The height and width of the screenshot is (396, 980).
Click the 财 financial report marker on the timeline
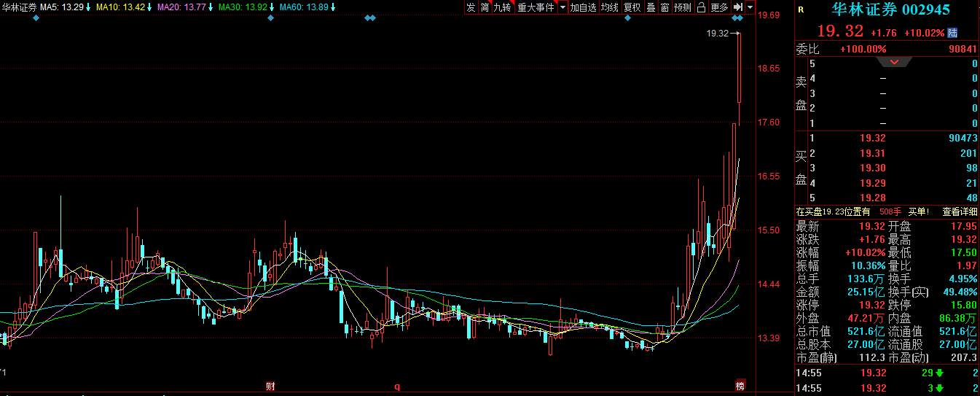coord(270,385)
